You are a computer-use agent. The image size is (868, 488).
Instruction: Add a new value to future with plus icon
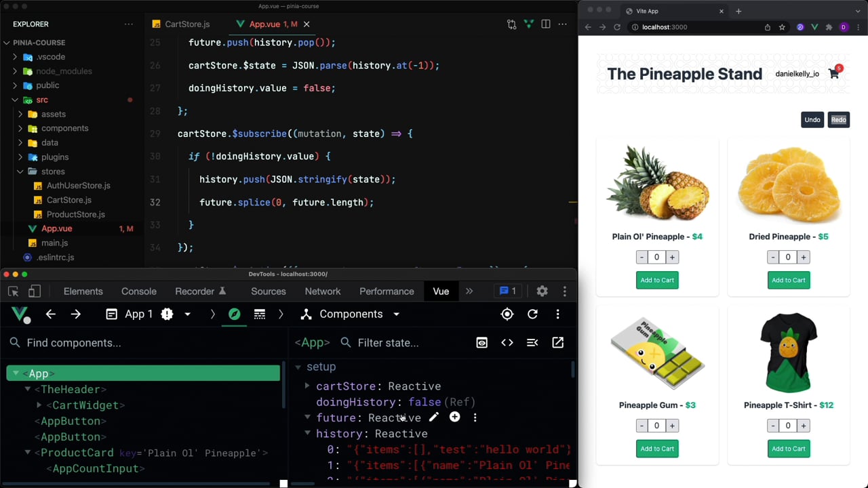tap(454, 418)
